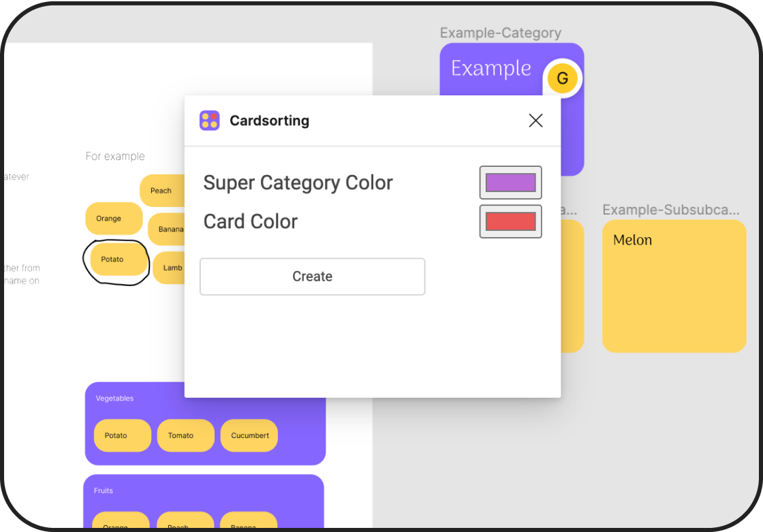The width and height of the screenshot is (763, 532).
Task: Select the loose Orange card
Action: coord(114,219)
